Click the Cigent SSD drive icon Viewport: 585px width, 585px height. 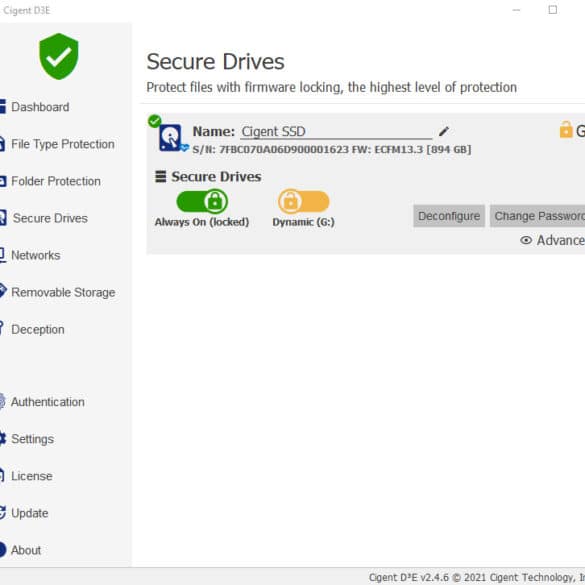[171, 138]
